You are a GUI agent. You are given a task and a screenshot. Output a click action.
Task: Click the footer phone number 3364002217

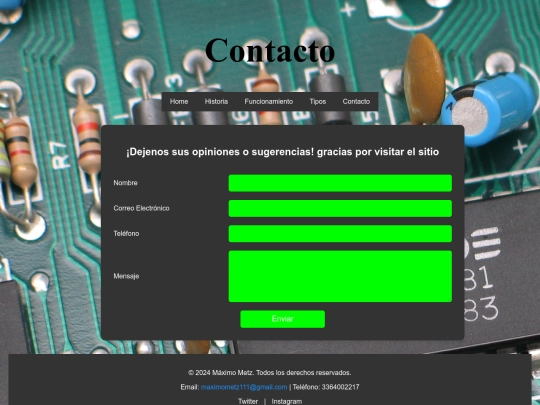(x=340, y=387)
